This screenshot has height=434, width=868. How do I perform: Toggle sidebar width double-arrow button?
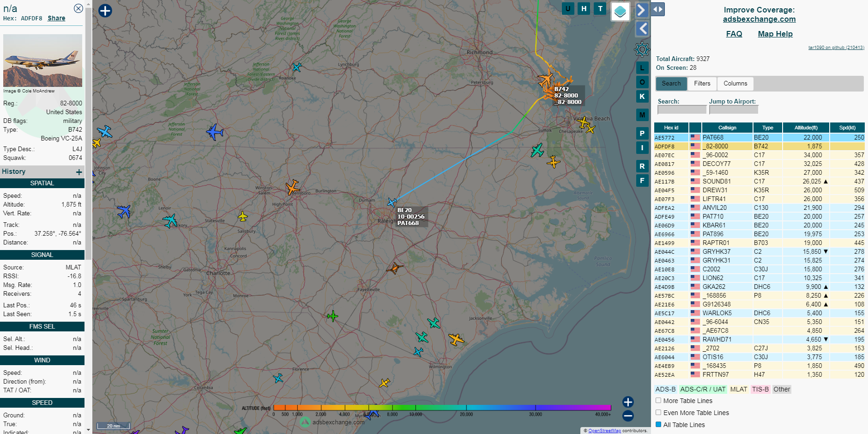(x=658, y=9)
